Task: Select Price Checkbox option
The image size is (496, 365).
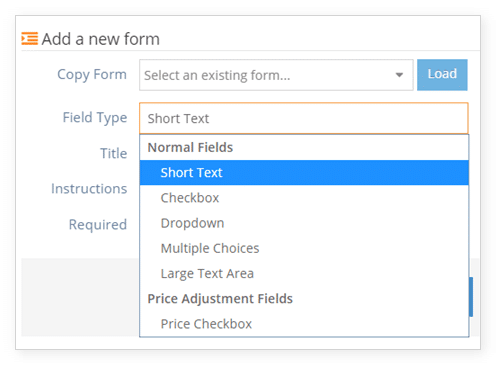Action: [x=304, y=324]
